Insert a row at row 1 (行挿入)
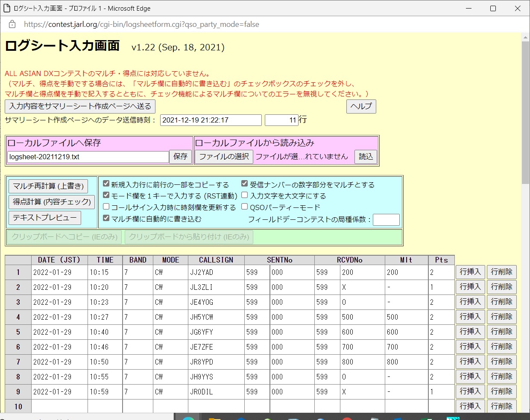Viewport: 530px width, 420px height. [x=470, y=272]
